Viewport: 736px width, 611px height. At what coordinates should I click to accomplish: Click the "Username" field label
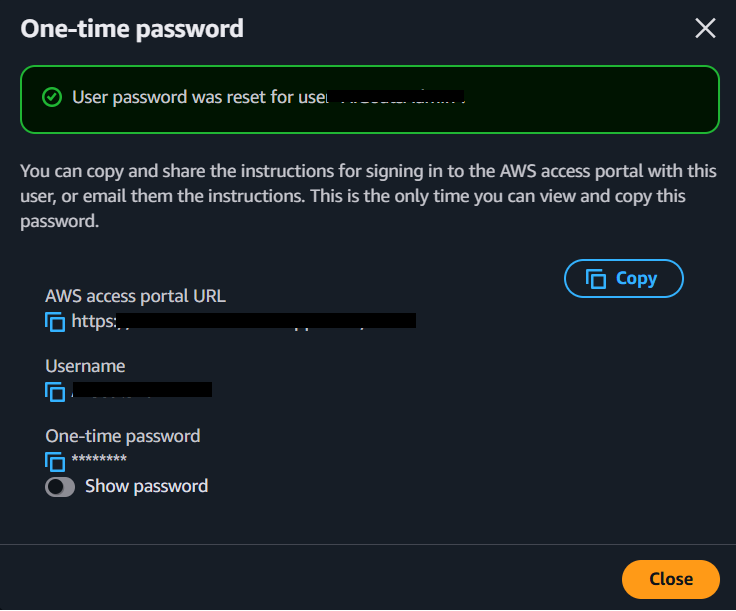(x=85, y=366)
